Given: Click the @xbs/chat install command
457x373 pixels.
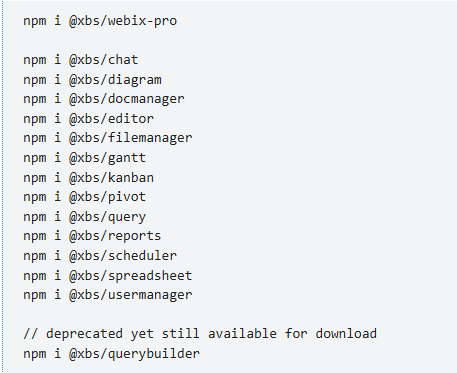Looking at the screenshot, I should pos(81,60).
